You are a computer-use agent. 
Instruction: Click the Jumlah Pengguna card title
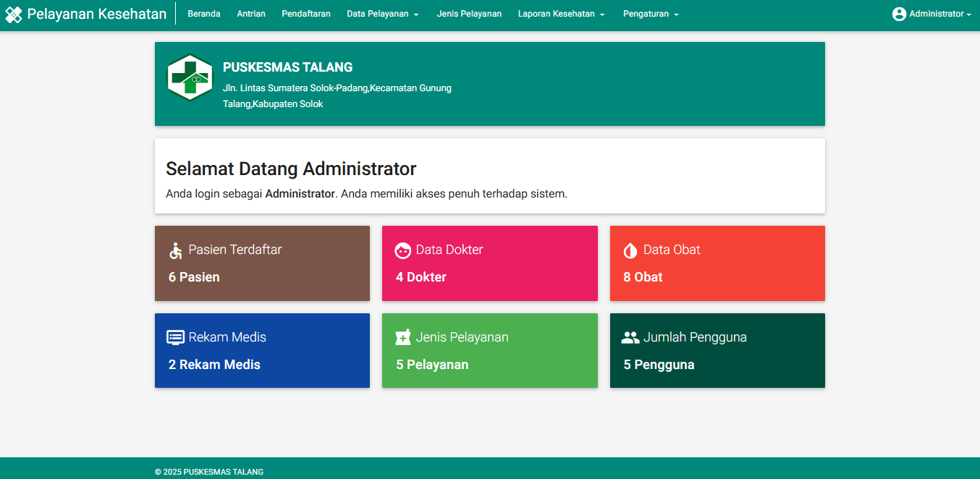click(695, 337)
